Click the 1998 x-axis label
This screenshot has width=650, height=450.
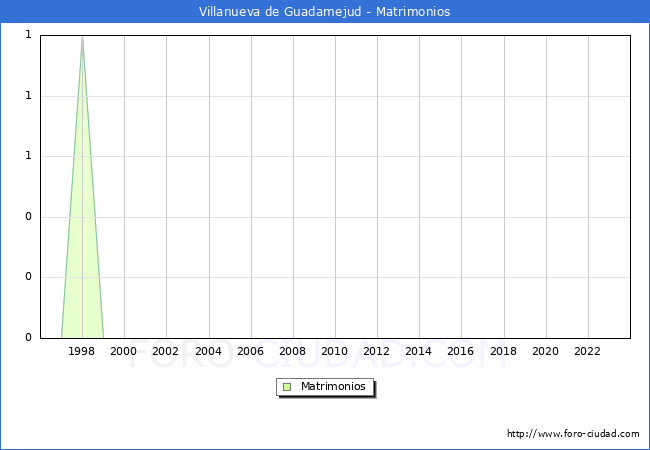click(81, 351)
